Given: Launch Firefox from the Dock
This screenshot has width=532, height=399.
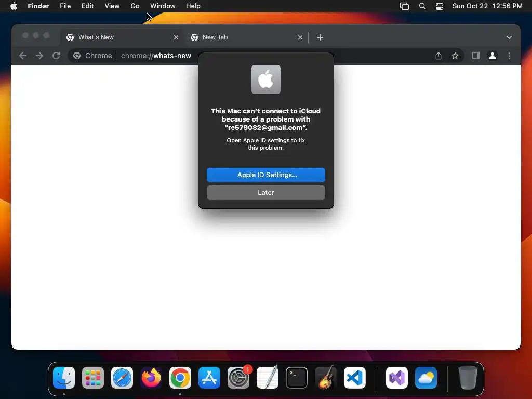Looking at the screenshot, I should click(151, 378).
